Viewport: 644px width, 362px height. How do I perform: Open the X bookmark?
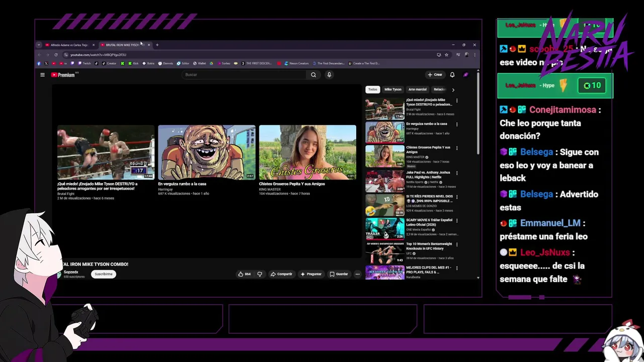[46, 63]
